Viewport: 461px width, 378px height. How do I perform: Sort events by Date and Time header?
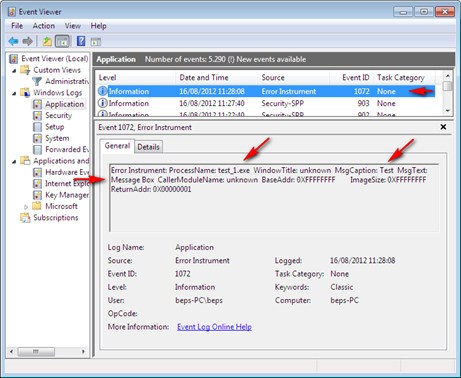[x=216, y=78]
